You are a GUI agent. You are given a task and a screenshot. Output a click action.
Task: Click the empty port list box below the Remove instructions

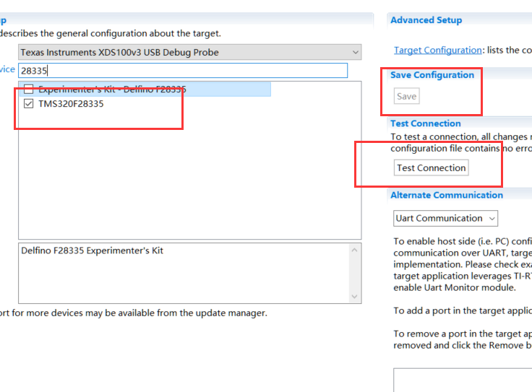pyautogui.click(x=463, y=380)
